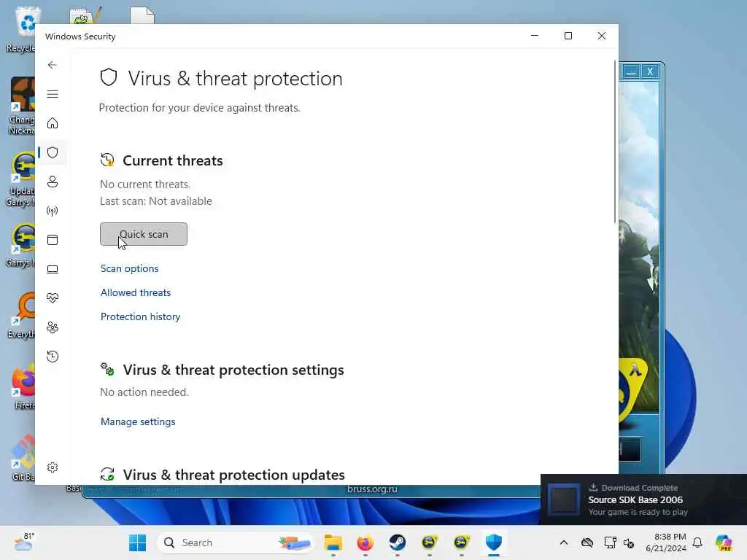Open Steam from the taskbar
This screenshot has height=560, width=747.
pos(398,542)
